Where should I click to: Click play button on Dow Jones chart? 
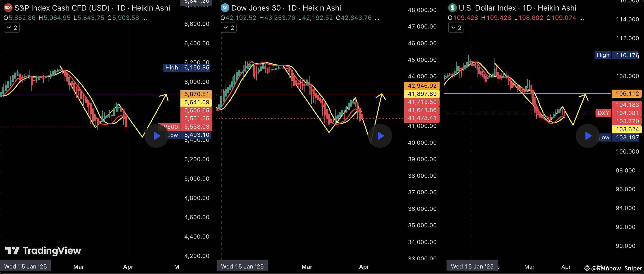380,136
